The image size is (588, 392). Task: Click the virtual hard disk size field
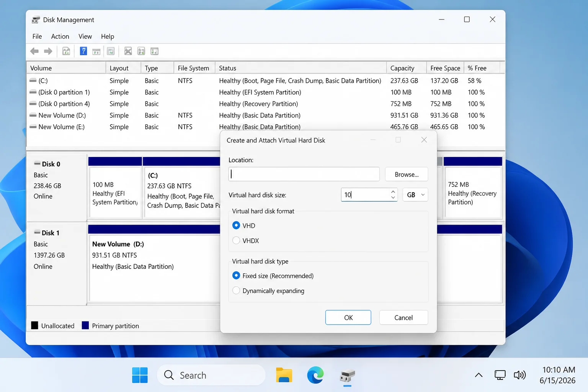[366, 194]
